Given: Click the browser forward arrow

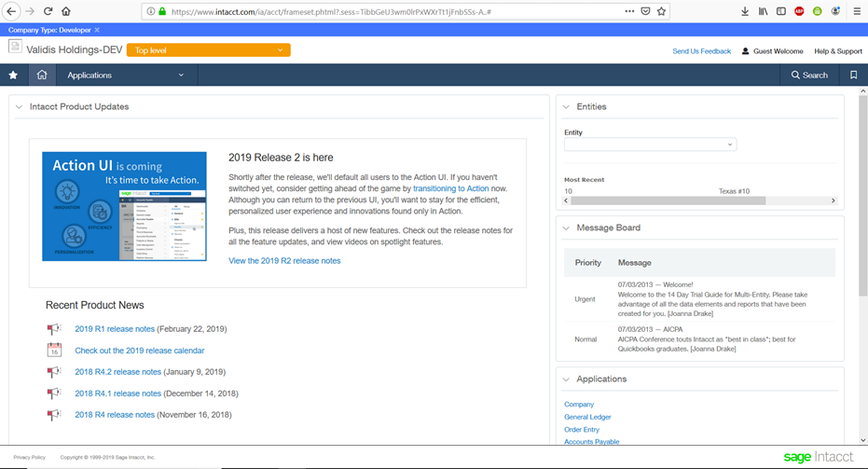Looking at the screenshot, I should 30,11.
